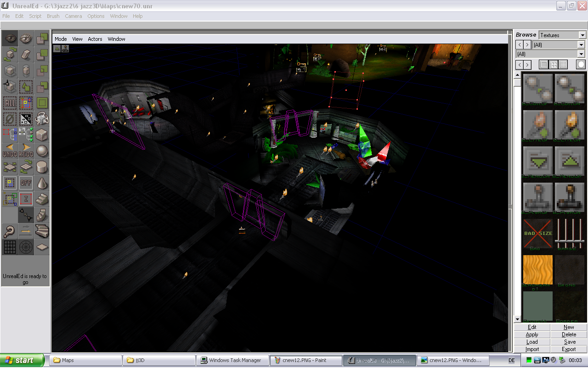This screenshot has width=588, height=368.
Task: Click the texture Apply button
Action: tap(532, 335)
